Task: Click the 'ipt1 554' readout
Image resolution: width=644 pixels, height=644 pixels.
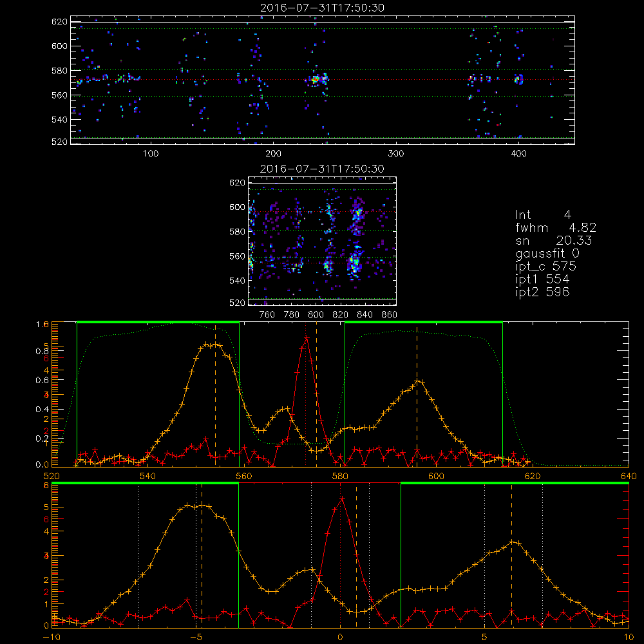Action: point(542,279)
